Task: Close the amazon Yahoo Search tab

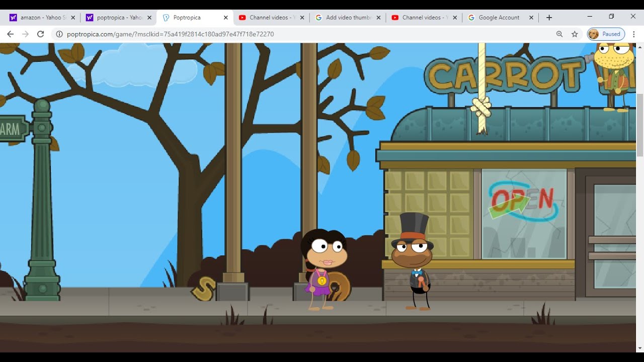Action: (72, 17)
